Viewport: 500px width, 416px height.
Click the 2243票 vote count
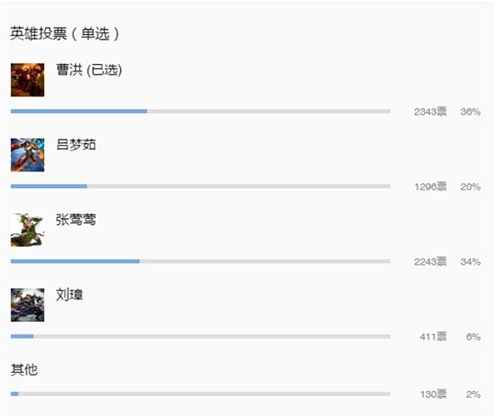tap(430, 262)
